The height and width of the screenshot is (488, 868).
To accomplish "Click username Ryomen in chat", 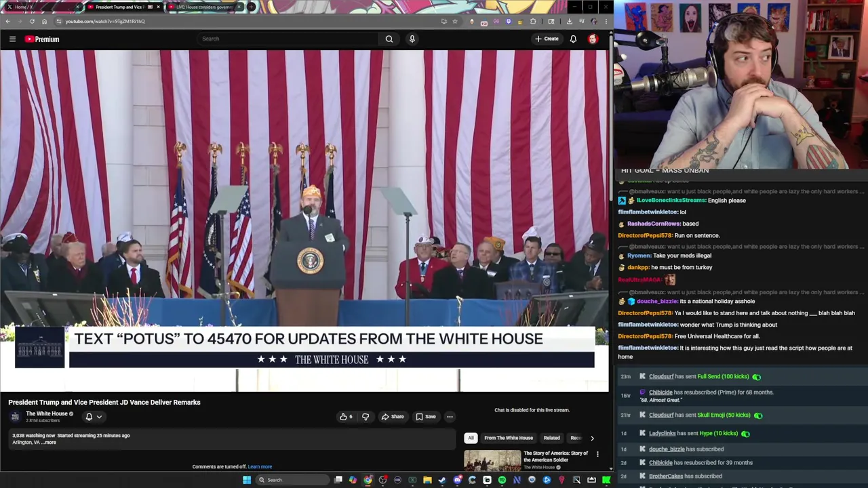I will pyautogui.click(x=639, y=256).
